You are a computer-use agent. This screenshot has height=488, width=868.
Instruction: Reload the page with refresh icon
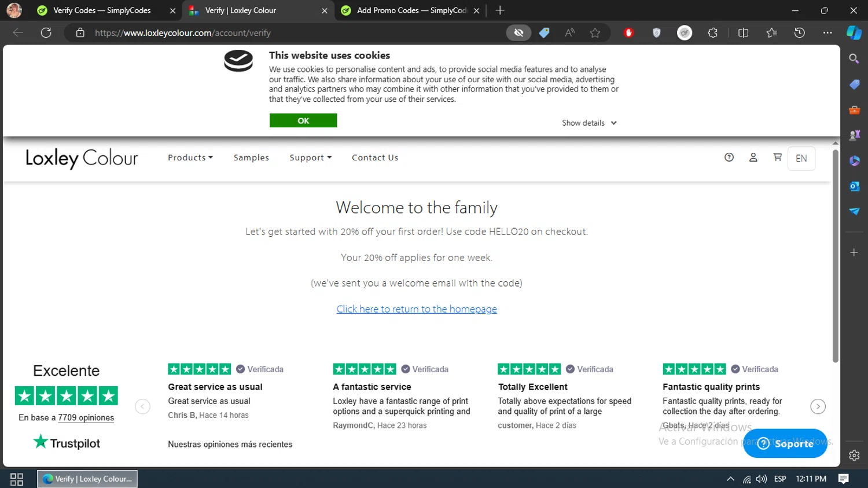click(x=46, y=33)
